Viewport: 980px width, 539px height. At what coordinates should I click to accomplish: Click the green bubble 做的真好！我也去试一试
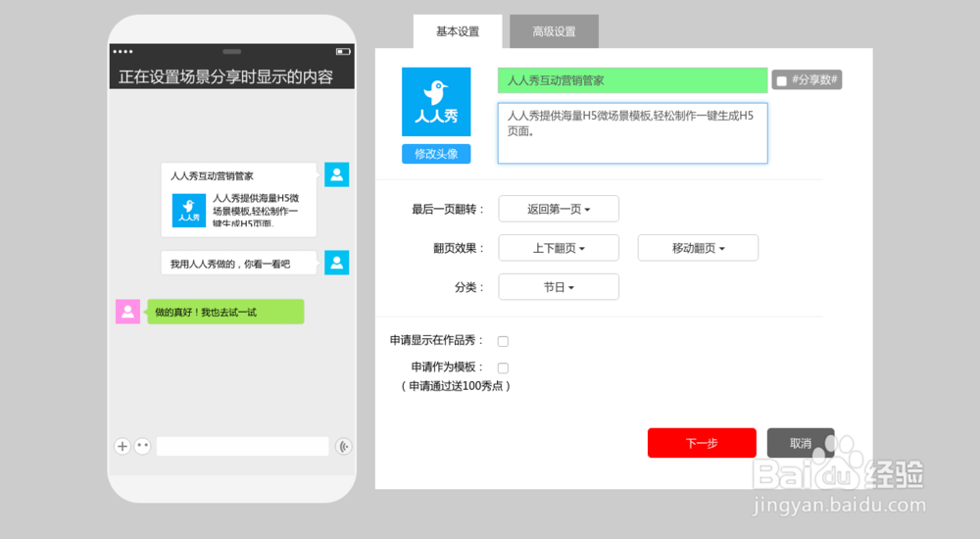[x=225, y=312]
